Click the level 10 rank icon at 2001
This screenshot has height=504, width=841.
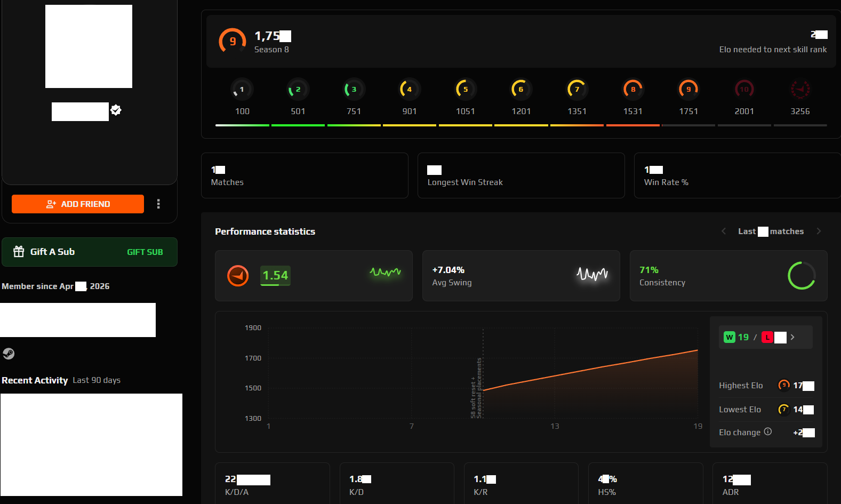click(x=744, y=90)
